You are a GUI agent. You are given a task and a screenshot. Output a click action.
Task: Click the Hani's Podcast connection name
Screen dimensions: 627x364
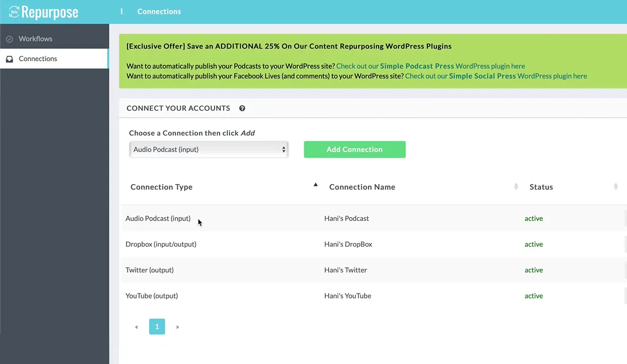346,218
